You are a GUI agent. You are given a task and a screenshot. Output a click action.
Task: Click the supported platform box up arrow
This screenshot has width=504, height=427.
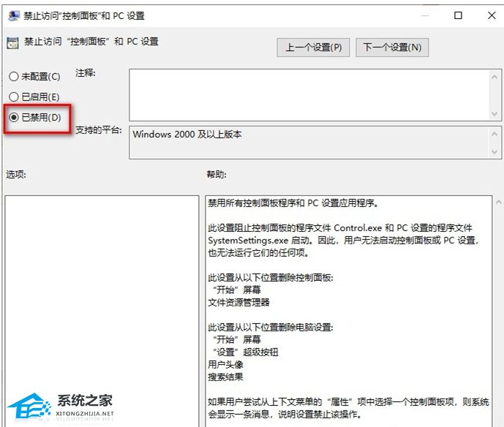tap(494, 134)
